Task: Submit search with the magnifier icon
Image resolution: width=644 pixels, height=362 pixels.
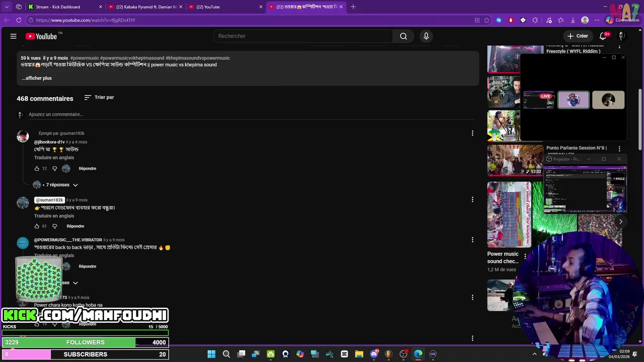Action: [x=404, y=36]
